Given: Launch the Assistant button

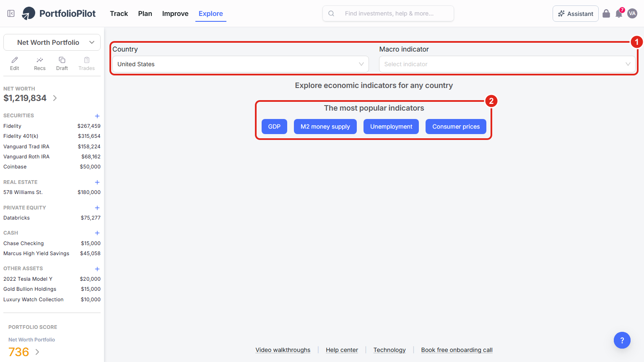Looking at the screenshot, I should (x=576, y=13).
